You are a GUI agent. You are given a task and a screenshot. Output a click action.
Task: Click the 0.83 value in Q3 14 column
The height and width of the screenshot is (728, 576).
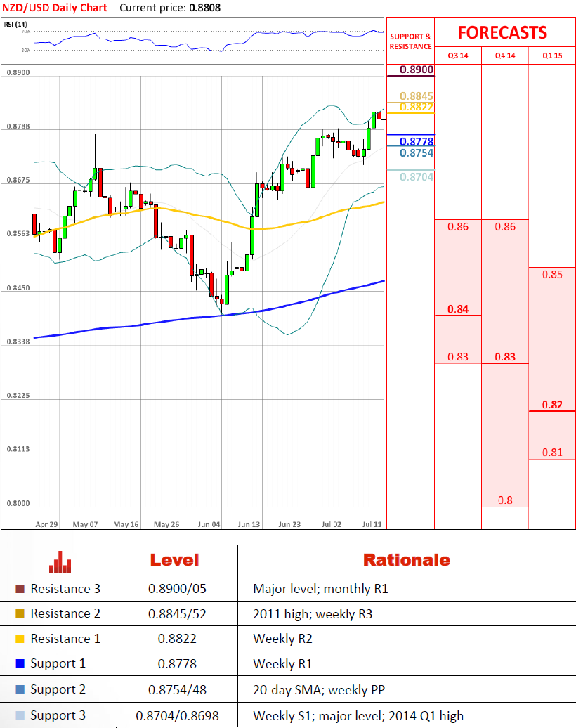click(458, 357)
